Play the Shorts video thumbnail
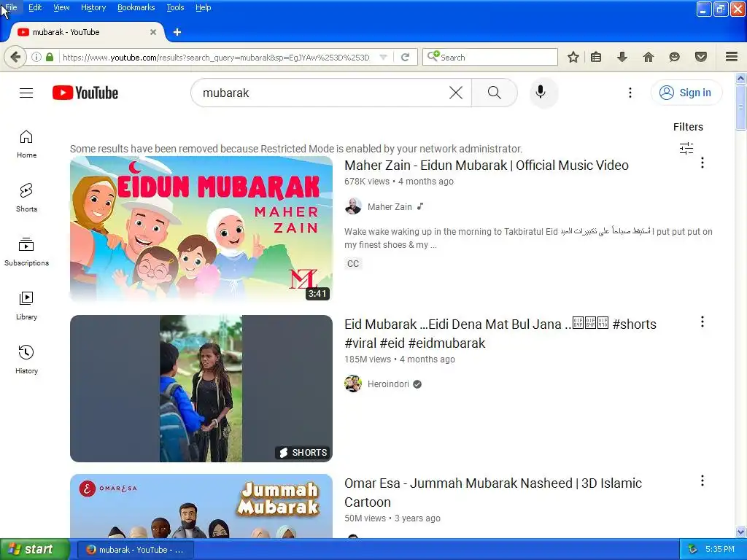747x560 pixels. point(201,389)
